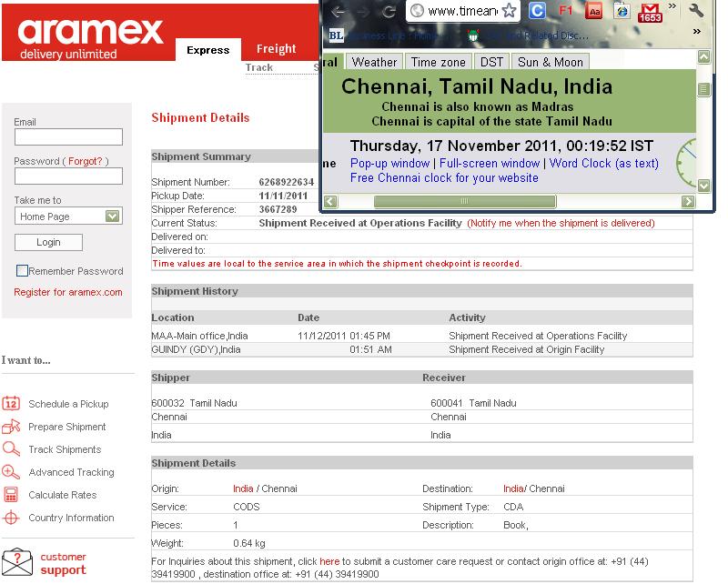
Task: Switch to the Freight tab
Action: pyautogui.click(x=276, y=49)
